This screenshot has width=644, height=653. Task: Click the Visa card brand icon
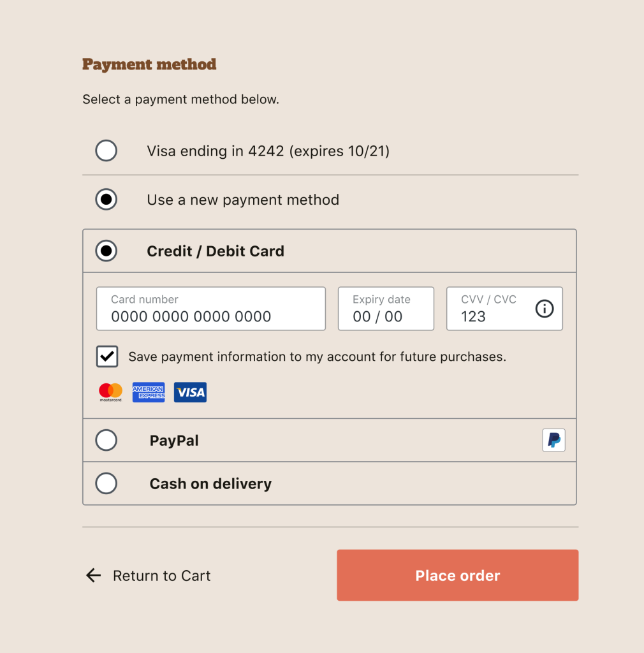pyautogui.click(x=189, y=392)
